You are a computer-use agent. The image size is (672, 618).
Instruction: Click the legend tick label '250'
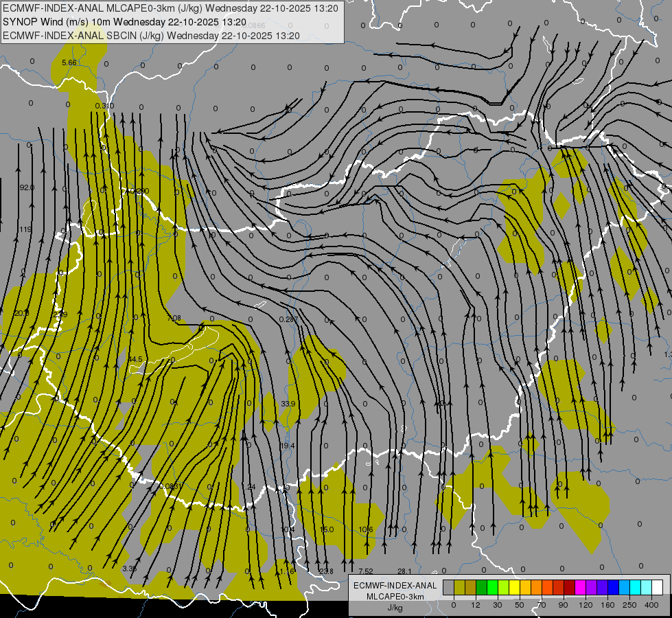(629, 605)
